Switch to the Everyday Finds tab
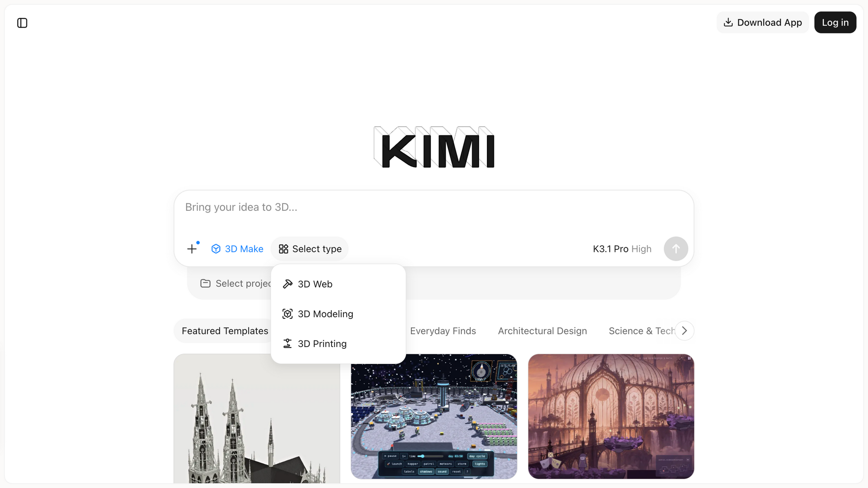Screen dimensions: 868x488 click(x=443, y=331)
